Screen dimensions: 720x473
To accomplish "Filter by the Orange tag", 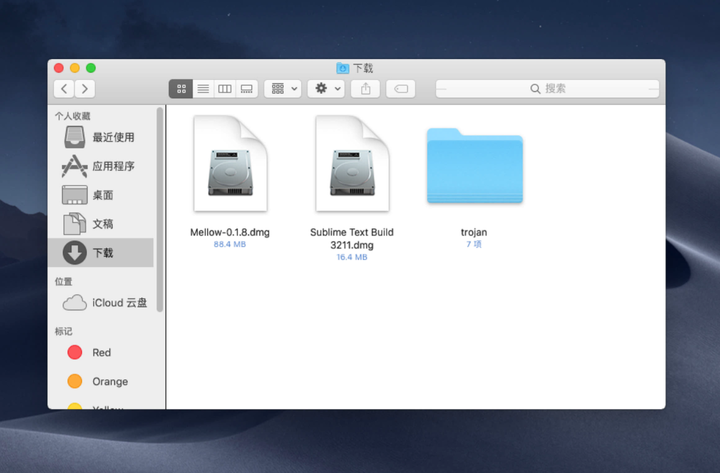I will coord(109,382).
